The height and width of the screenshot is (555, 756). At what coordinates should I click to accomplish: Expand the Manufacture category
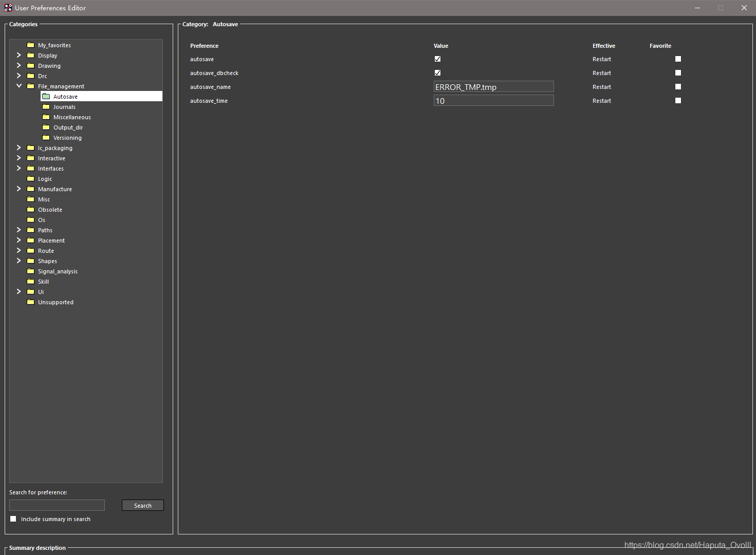point(19,189)
